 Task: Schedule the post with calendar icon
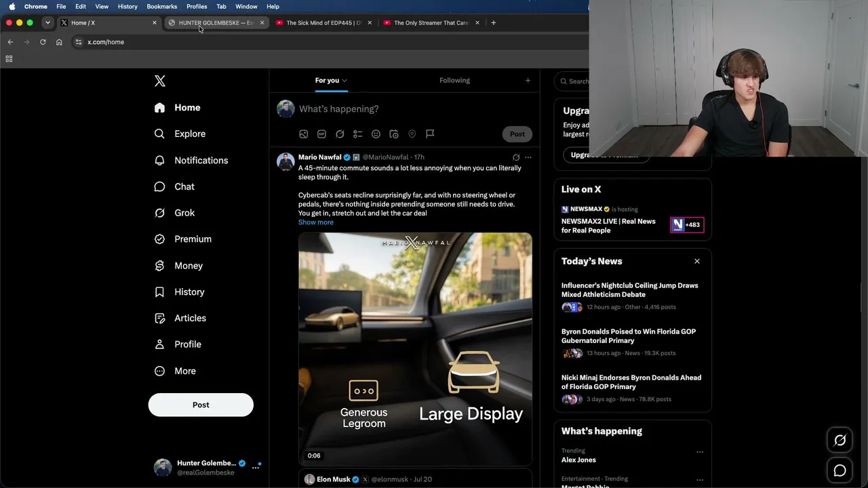[x=394, y=134]
